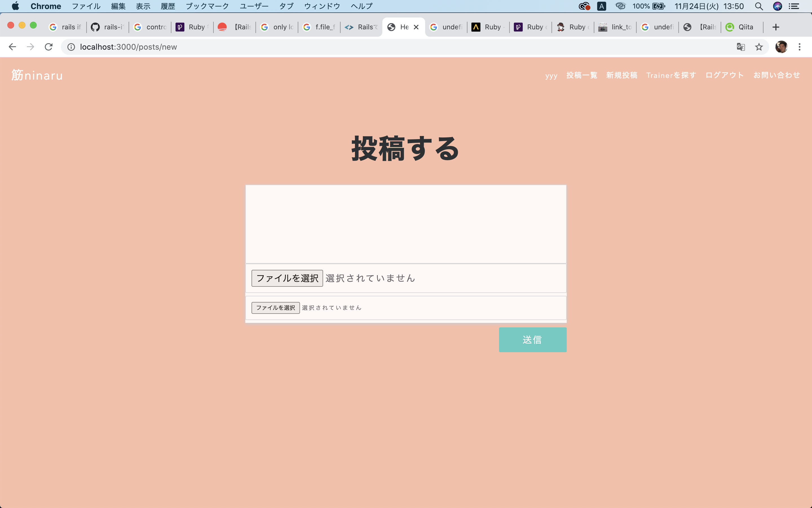Open the Creative Cloud menu bar icon
Viewport: 812px width, 508px height.
tap(584, 6)
